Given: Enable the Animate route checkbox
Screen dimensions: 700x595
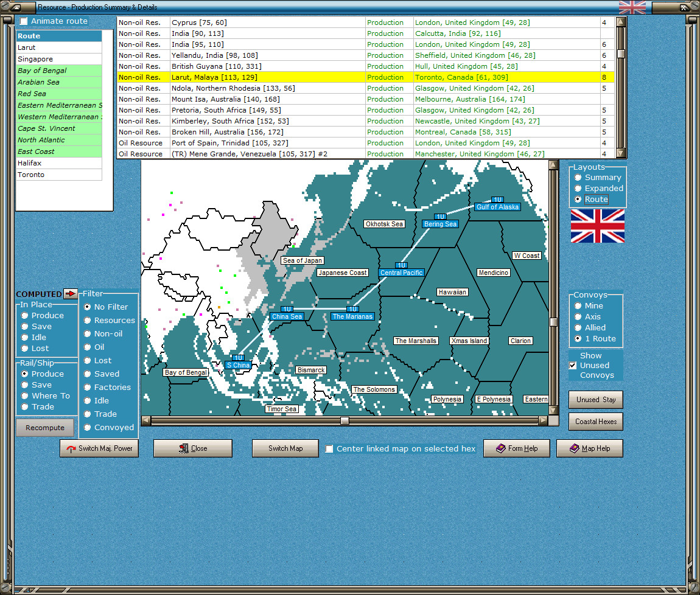Looking at the screenshot, I should coord(24,21).
